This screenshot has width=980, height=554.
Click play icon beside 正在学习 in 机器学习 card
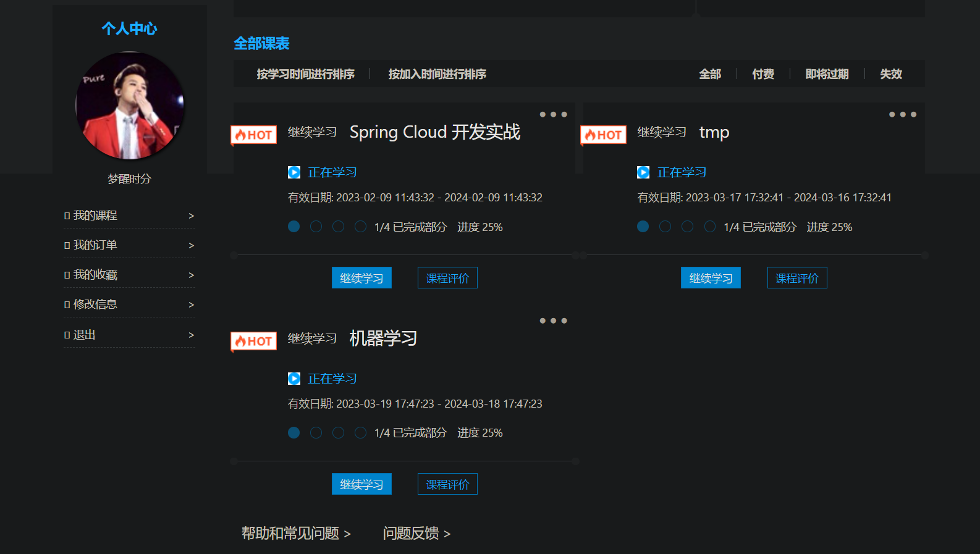coord(294,379)
